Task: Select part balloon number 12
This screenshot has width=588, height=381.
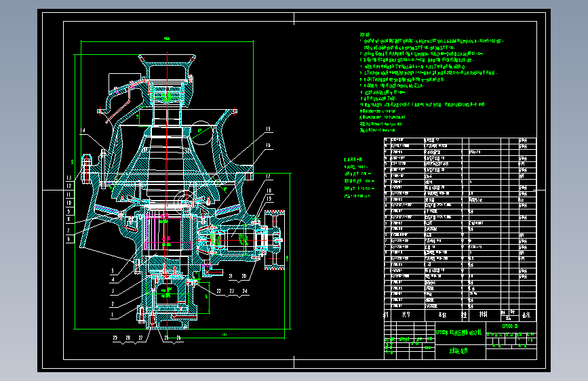Action: pyautogui.click(x=69, y=186)
